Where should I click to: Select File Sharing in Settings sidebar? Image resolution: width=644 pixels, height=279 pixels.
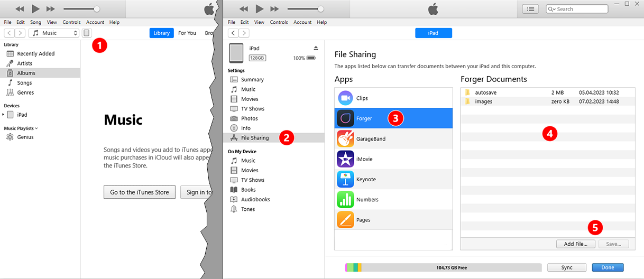(274, 138)
